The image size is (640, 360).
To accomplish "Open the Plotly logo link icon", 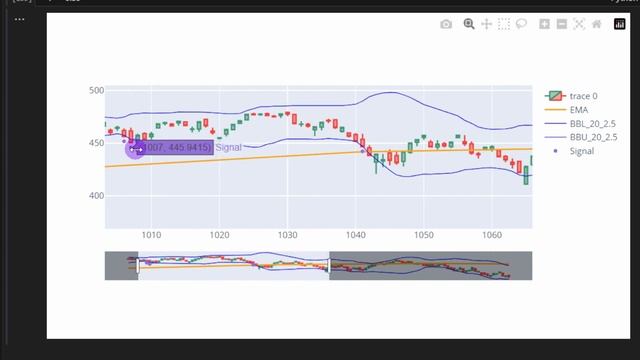I will point(620,24).
